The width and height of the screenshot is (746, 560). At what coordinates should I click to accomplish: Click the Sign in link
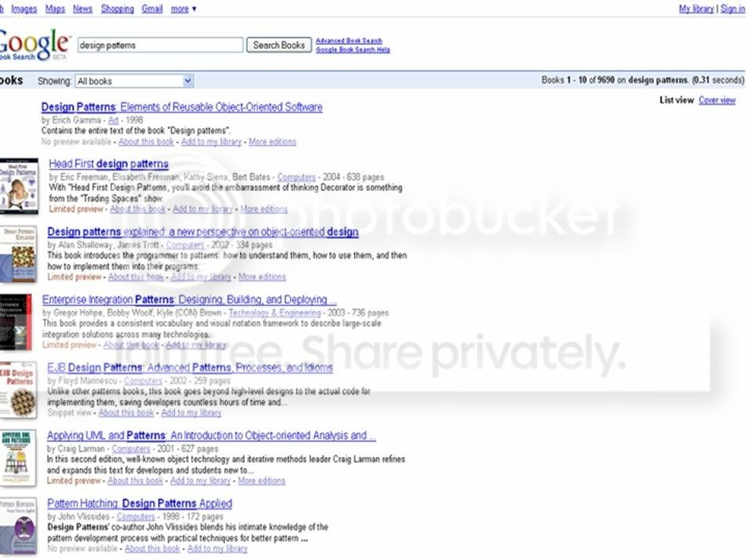[x=733, y=9]
